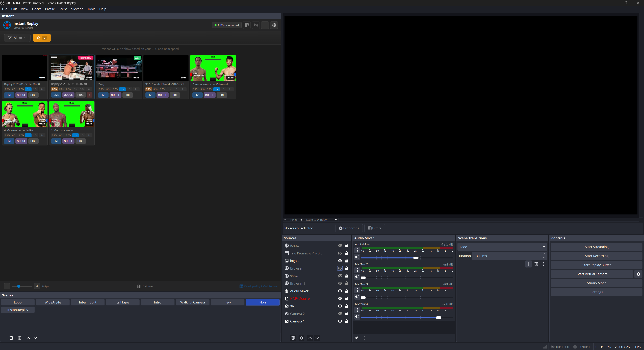The width and height of the screenshot is (644, 350).
Task: Expand the Fade transition dropdown
Action: [544, 247]
